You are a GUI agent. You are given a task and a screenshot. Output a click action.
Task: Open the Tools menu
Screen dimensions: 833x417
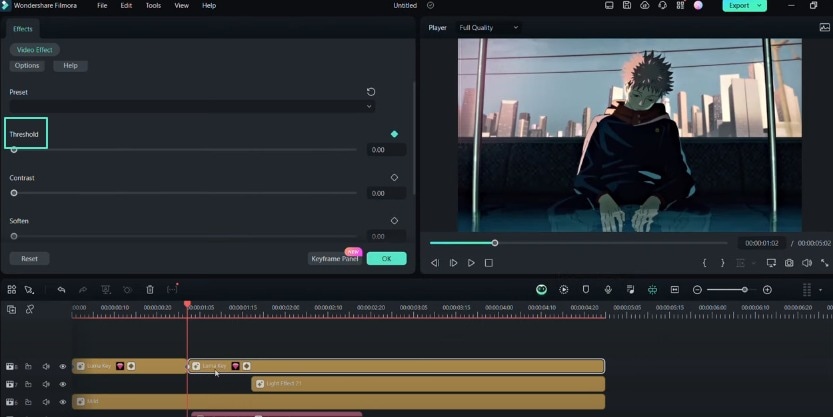(x=153, y=5)
